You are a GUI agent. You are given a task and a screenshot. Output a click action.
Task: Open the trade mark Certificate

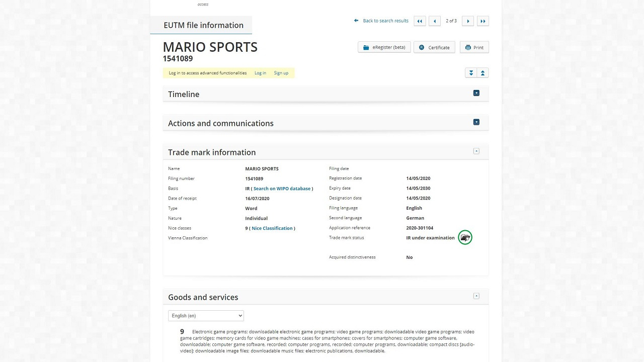435,47
